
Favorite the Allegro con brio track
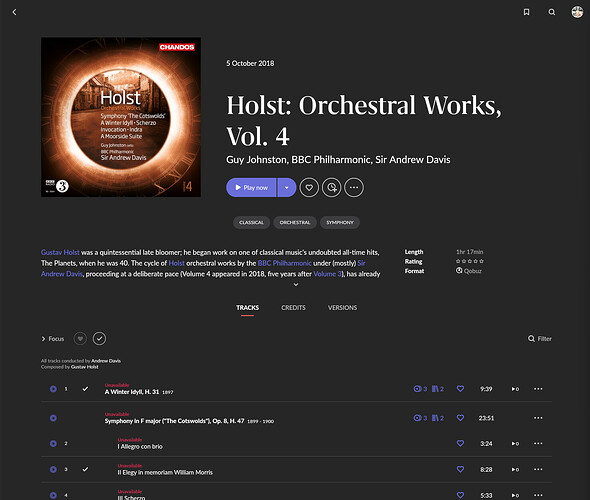click(460, 443)
